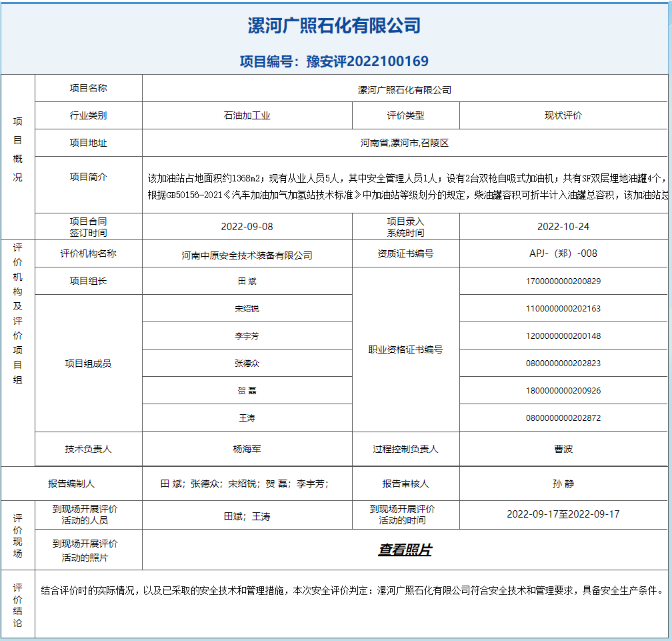
Task: Select certificate number 0800000000202872
Action: (x=563, y=418)
